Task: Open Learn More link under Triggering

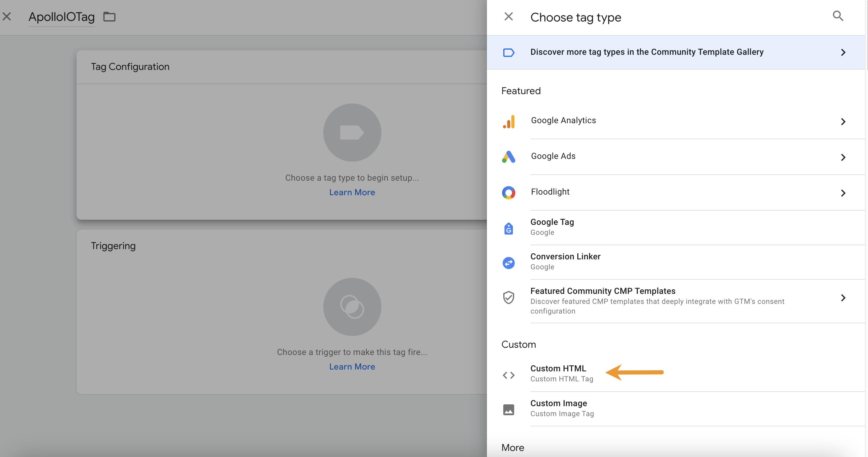Action: coord(352,367)
